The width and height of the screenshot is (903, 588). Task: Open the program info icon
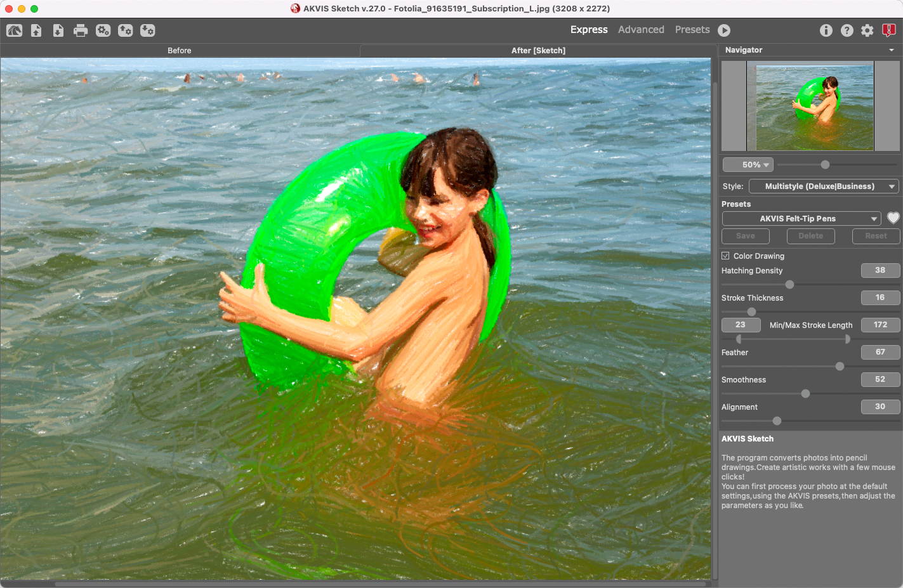[x=826, y=30]
